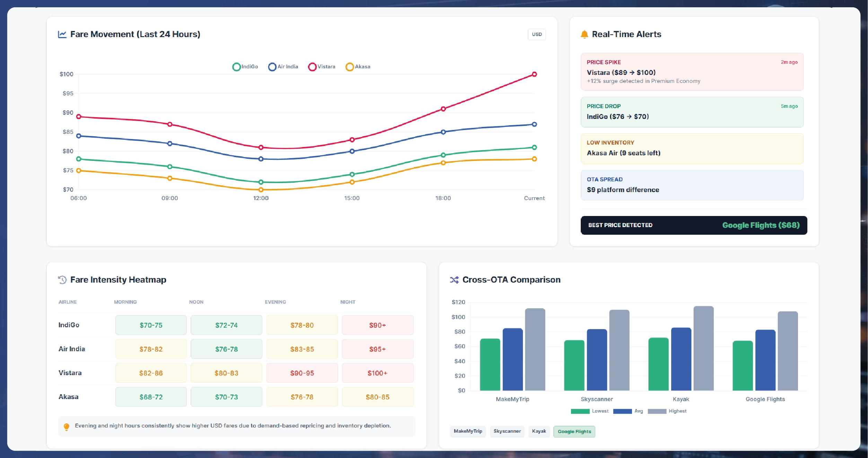
Task: Select the Akasa legend circle marker
Action: pos(350,66)
